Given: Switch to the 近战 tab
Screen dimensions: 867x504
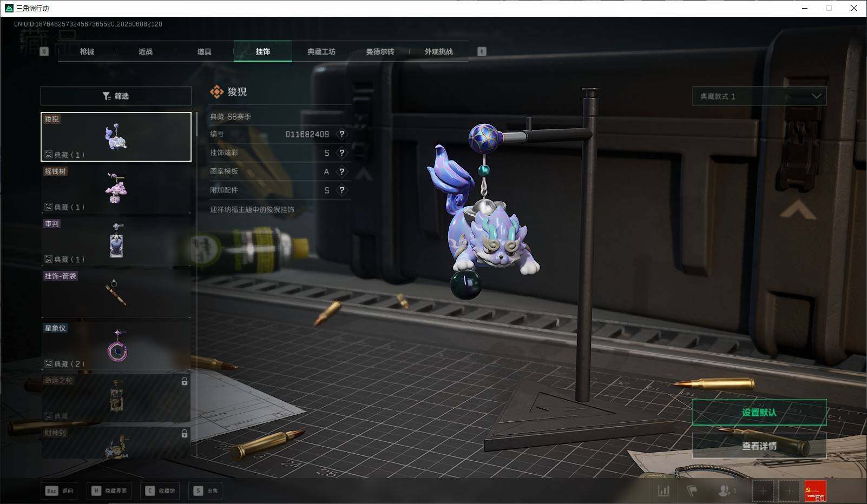Looking at the screenshot, I should click(x=145, y=51).
